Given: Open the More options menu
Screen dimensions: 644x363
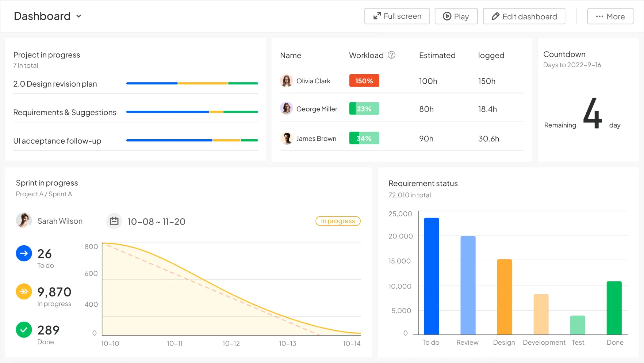Looking at the screenshot, I should (x=610, y=16).
